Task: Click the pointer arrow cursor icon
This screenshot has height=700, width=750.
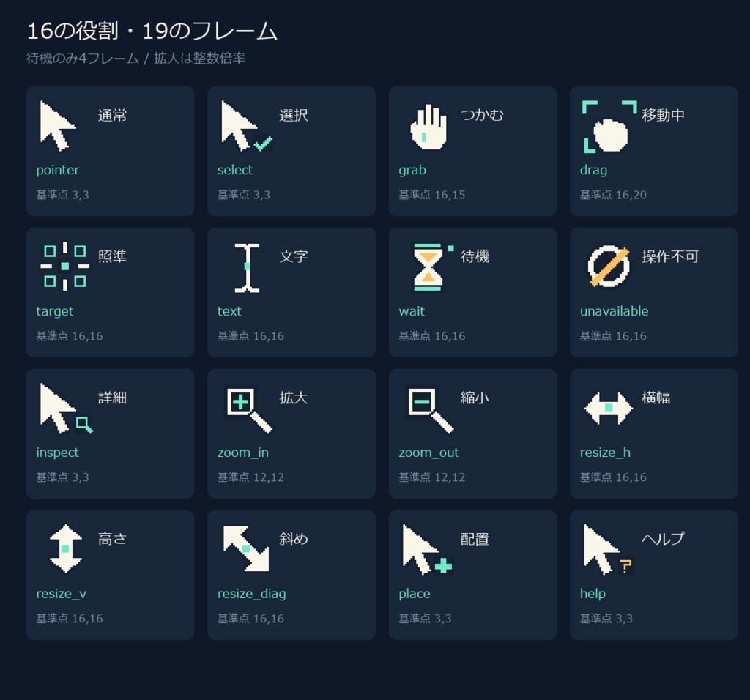Action: coord(58,126)
